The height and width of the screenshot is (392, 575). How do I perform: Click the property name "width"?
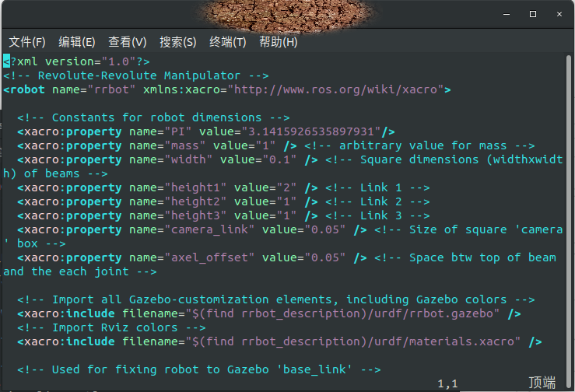coord(188,159)
